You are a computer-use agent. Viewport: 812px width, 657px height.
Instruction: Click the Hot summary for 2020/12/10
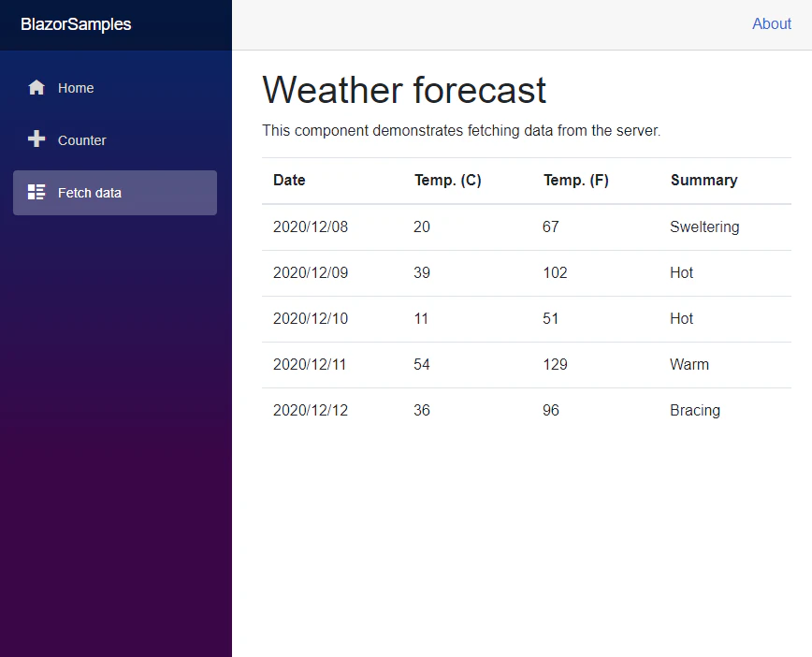pos(681,318)
